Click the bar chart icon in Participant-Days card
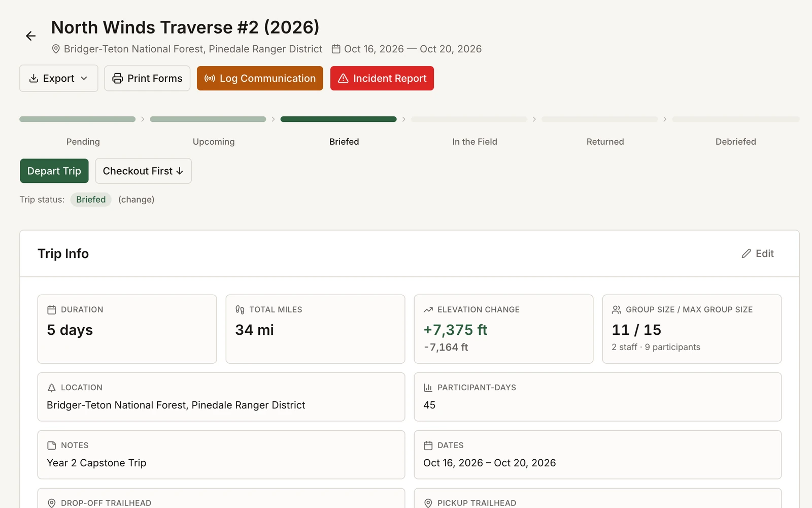The width and height of the screenshot is (812, 508). point(428,388)
